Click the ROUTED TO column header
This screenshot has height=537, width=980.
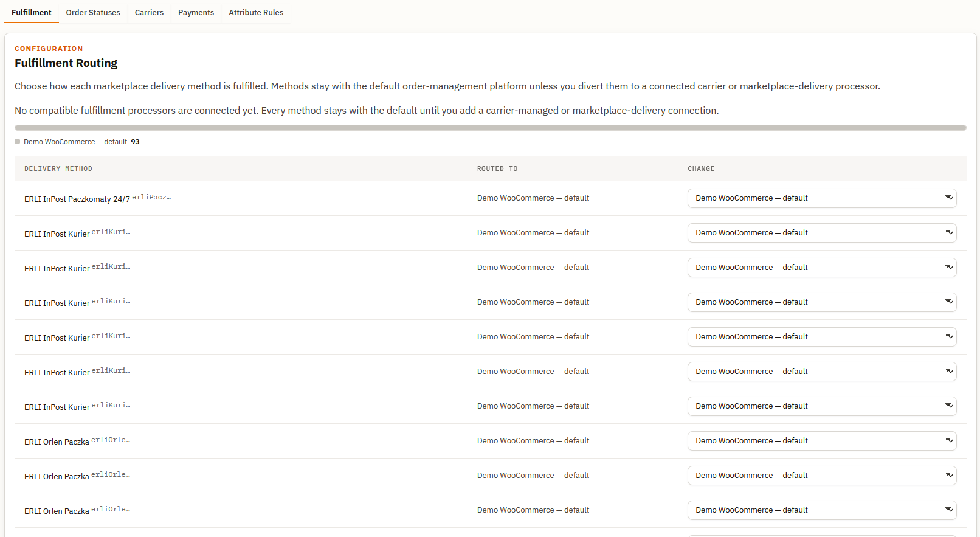(497, 169)
